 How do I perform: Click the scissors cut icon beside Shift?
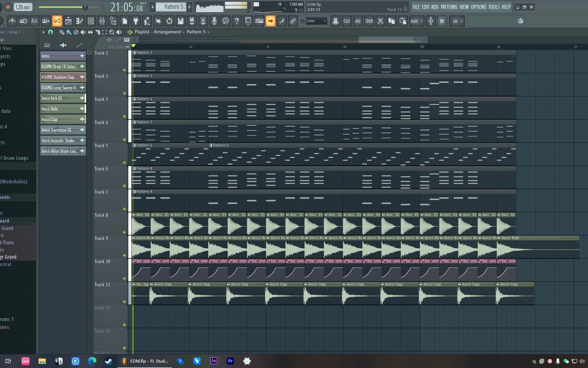380,21
